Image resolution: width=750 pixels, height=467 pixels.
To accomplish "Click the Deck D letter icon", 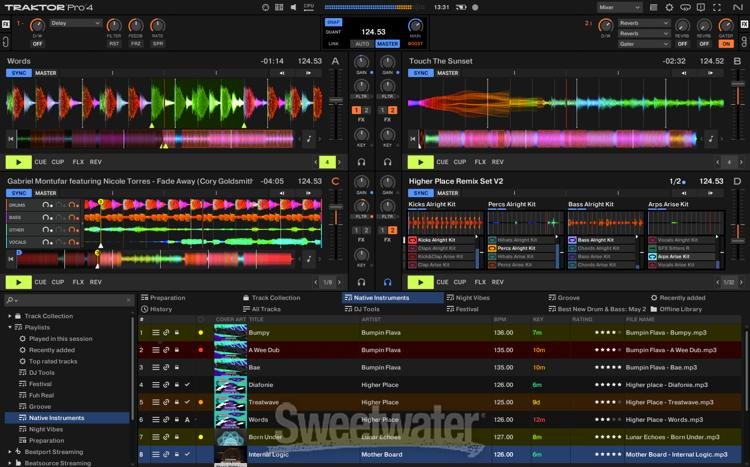I will 737,181.
